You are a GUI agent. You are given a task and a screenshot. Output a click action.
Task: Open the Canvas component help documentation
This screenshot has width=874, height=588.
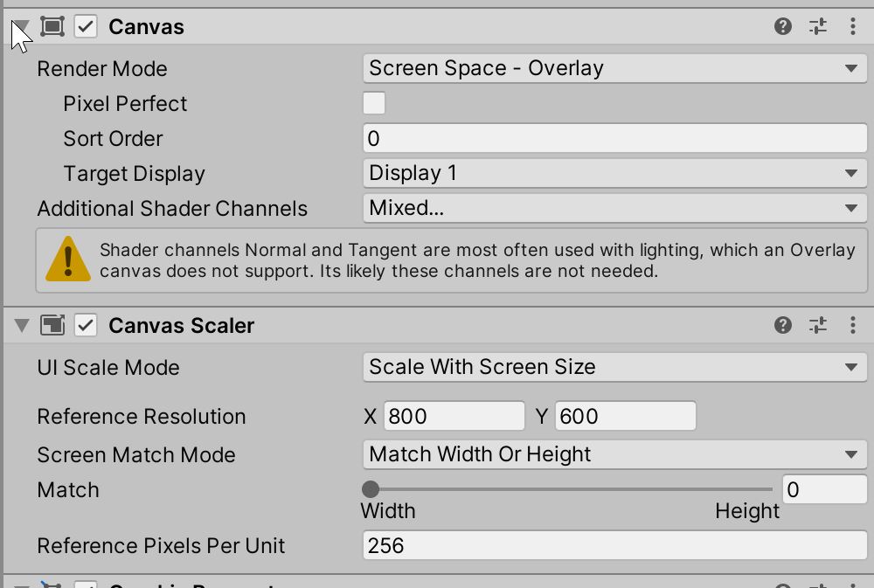pos(784,26)
